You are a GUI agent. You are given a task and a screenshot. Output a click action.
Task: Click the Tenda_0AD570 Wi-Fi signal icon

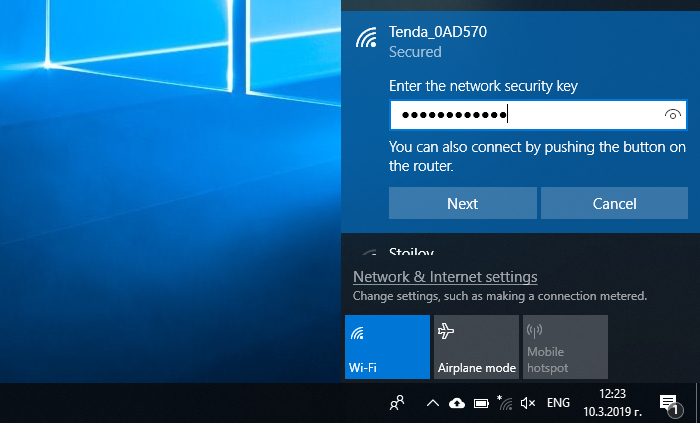tap(367, 39)
